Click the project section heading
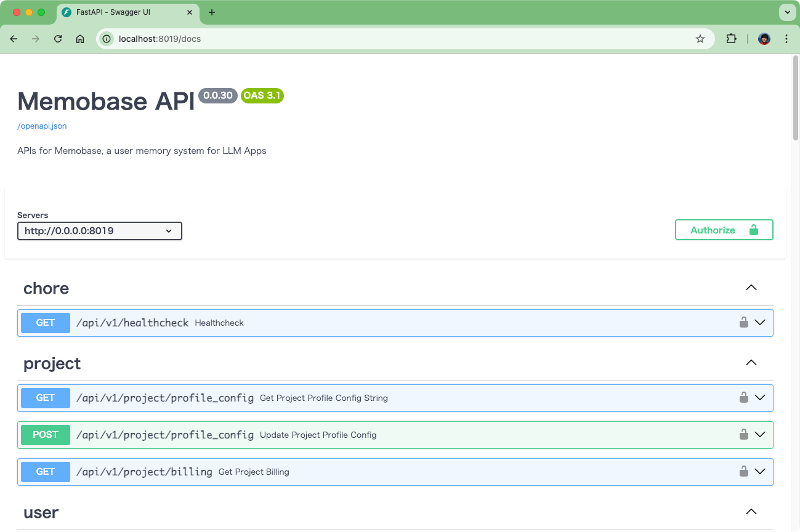 click(x=52, y=363)
